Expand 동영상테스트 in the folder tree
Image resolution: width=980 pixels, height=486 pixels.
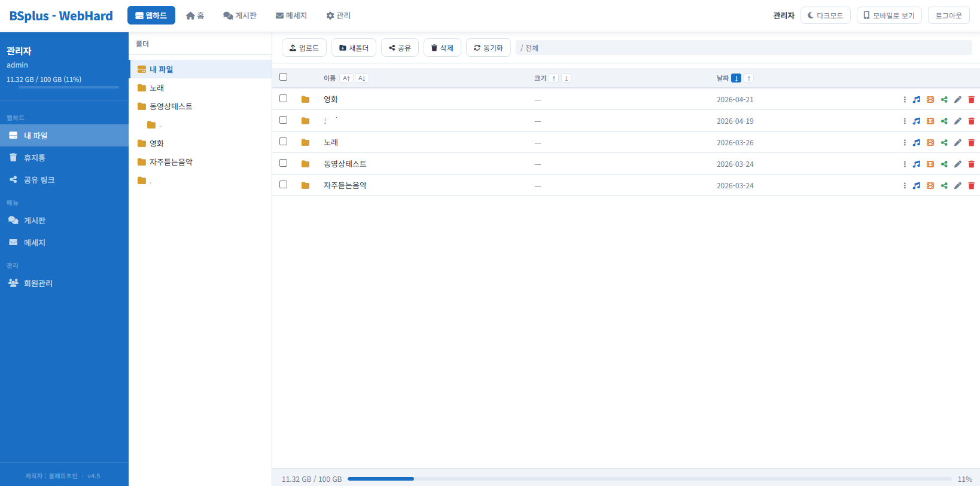click(x=171, y=106)
